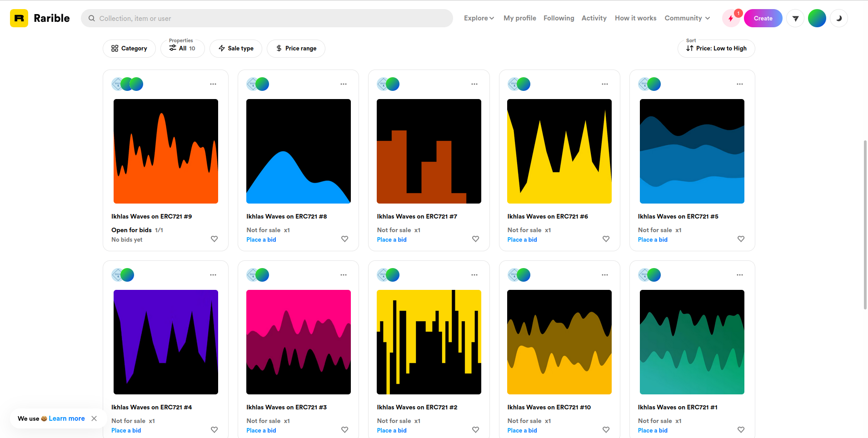Like Ikhlas Waves #5 with heart icon
868x438 pixels.
(x=741, y=239)
